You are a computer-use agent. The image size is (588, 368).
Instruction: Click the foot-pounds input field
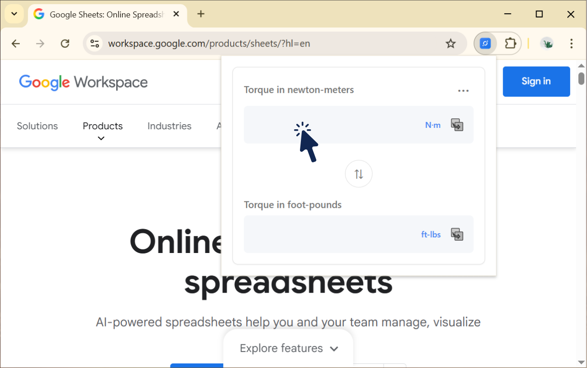pyautogui.click(x=358, y=234)
